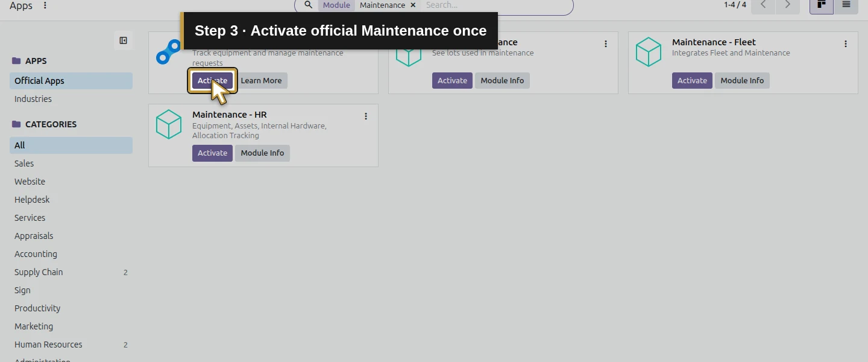Viewport: 868px width, 362px height.
Task: Activate the Maintenance - HR module
Action: pyautogui.click(x=212, y=153)
